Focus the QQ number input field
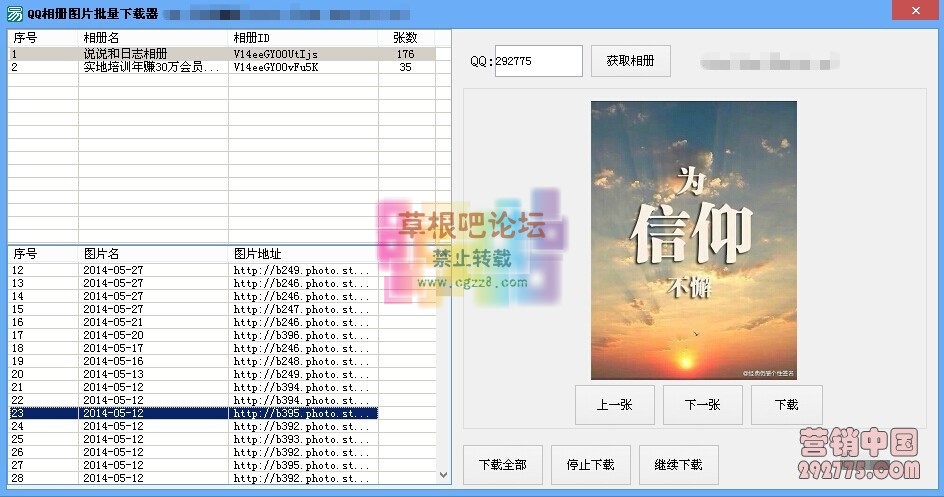944x497 pixels. [x=538, y=61]
